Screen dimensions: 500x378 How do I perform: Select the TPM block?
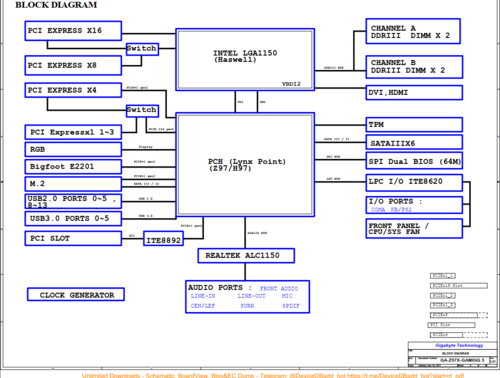414,125
